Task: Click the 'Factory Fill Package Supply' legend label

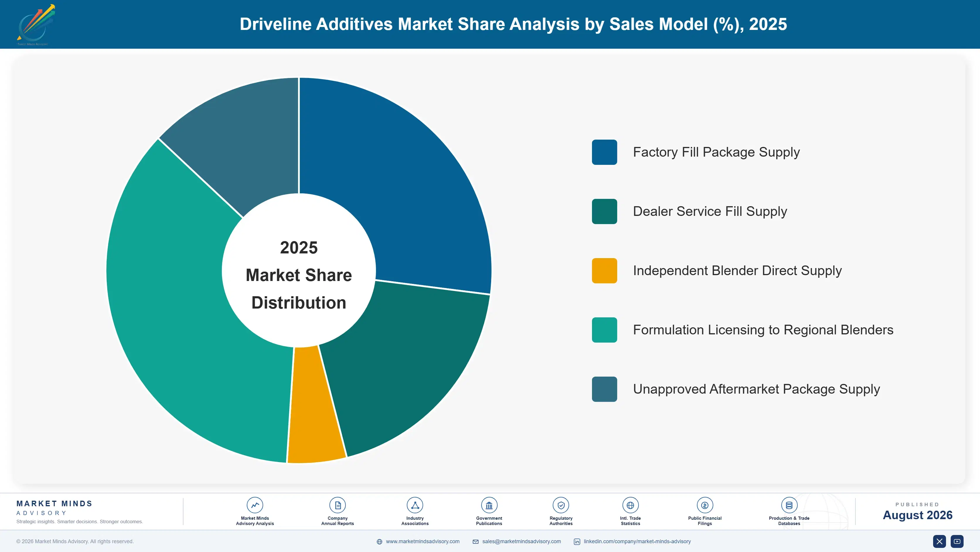Action: (x=716, y=152)
